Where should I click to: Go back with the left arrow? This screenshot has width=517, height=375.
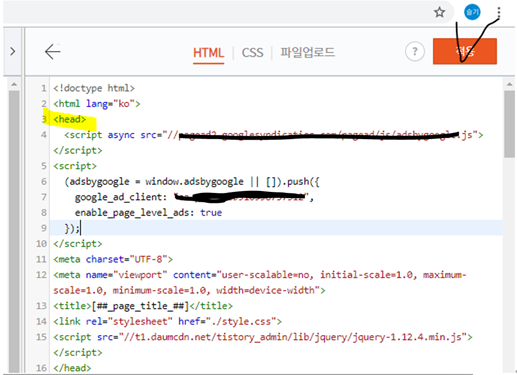53,52
